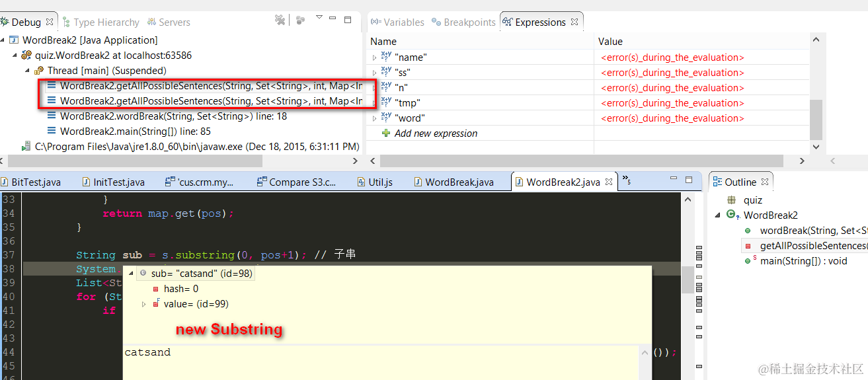Expand the value= (id=99) field in hover

[x=144, y=304]
